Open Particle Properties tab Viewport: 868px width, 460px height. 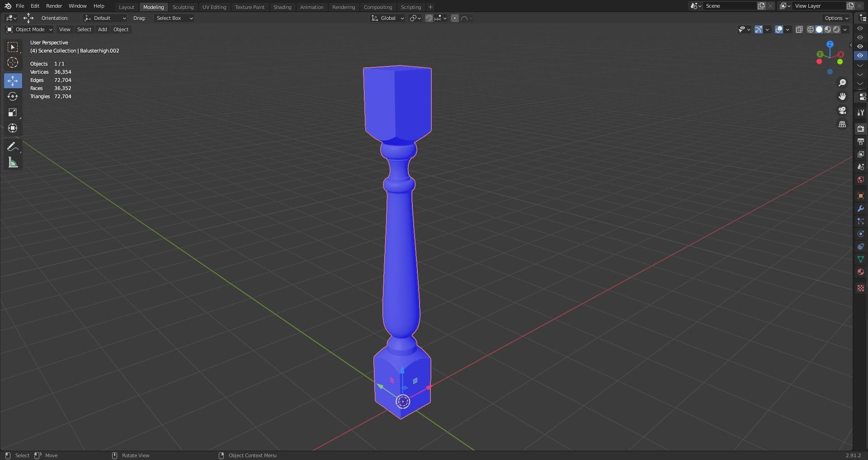pos(861,221)
